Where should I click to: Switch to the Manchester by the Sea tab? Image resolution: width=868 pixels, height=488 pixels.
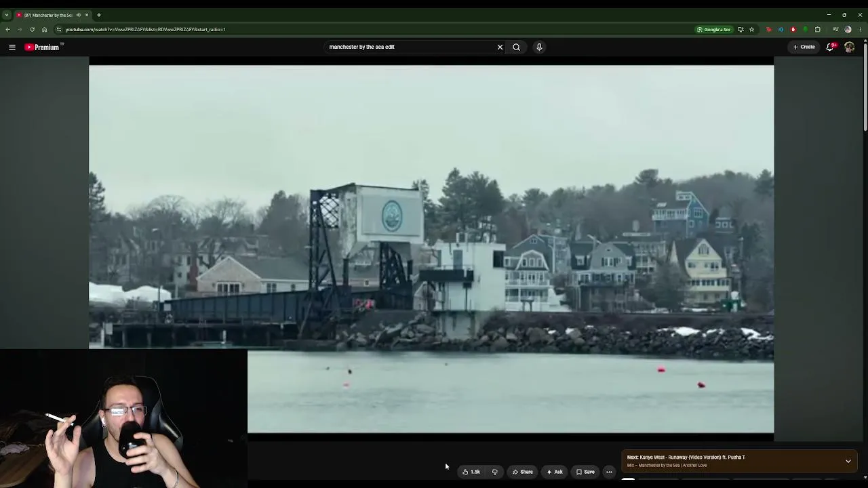(x=47, y=15)
